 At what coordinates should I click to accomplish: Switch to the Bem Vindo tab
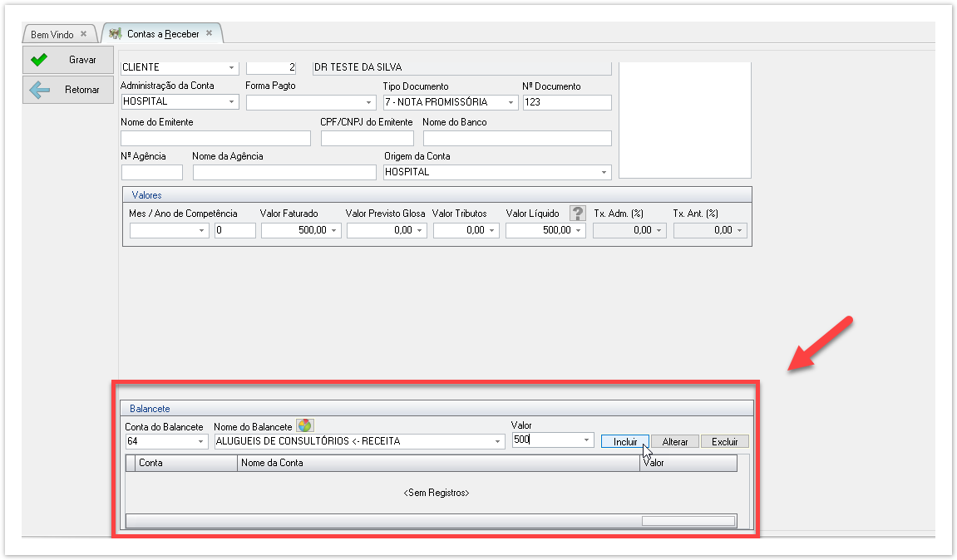(x=52, y=34)
